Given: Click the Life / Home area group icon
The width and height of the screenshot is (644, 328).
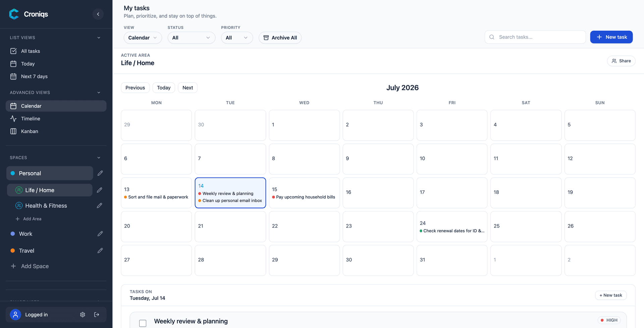Looking at the screenshot, I should (x=19, y=190).
